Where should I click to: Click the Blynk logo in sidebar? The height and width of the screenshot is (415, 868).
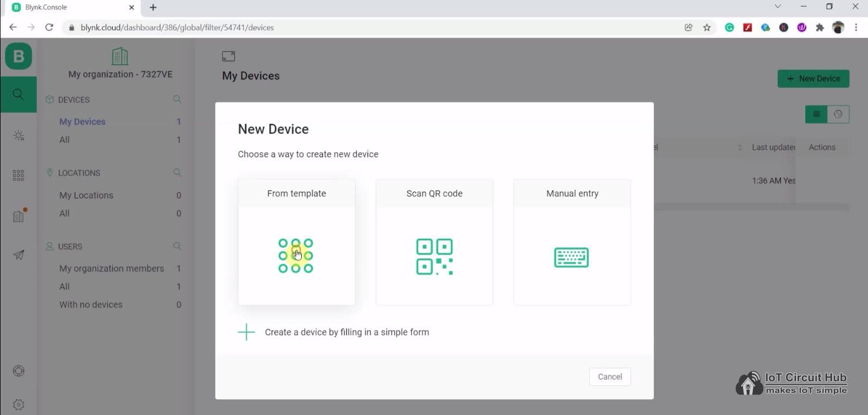coord(19,57)
